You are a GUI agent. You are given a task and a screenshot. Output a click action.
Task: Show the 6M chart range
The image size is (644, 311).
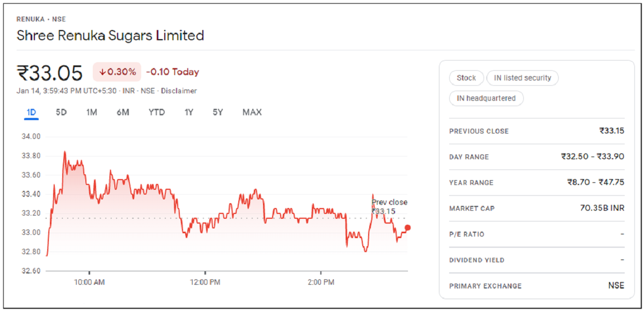coord(123,112)
